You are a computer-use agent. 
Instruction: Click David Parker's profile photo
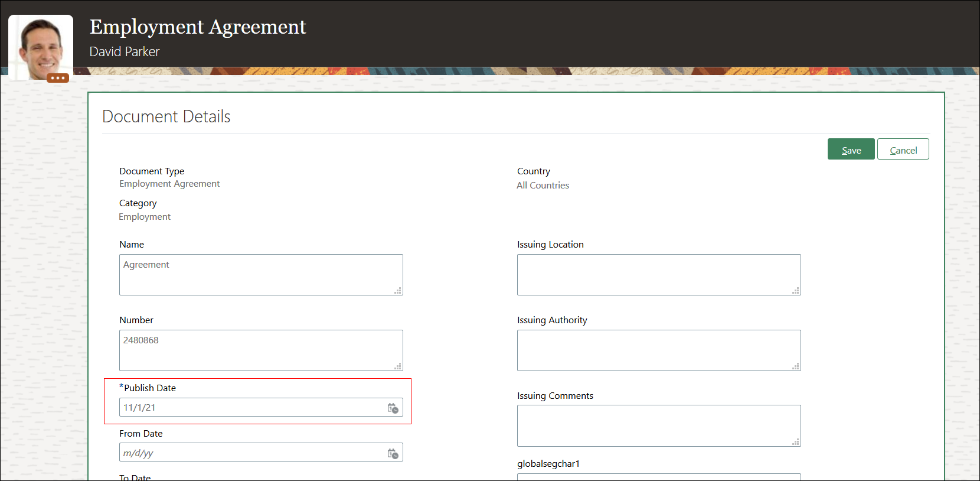coord(41,46)
